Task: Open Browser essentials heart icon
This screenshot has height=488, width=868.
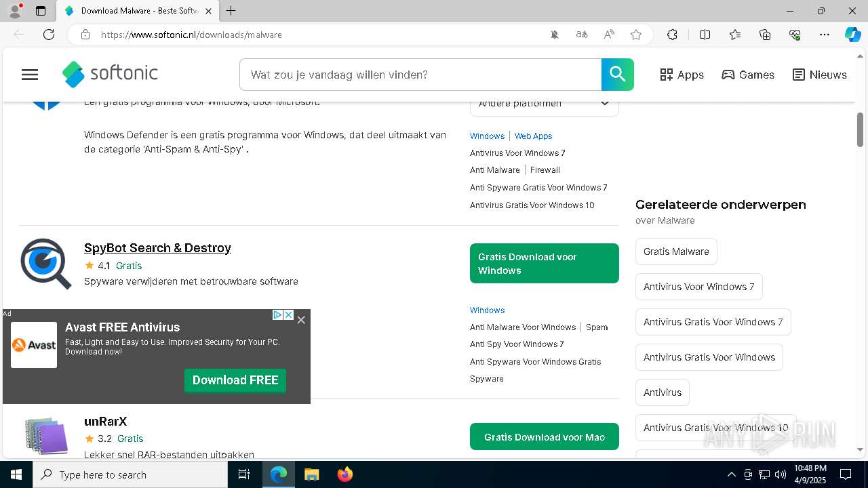Action: point(795,35)
